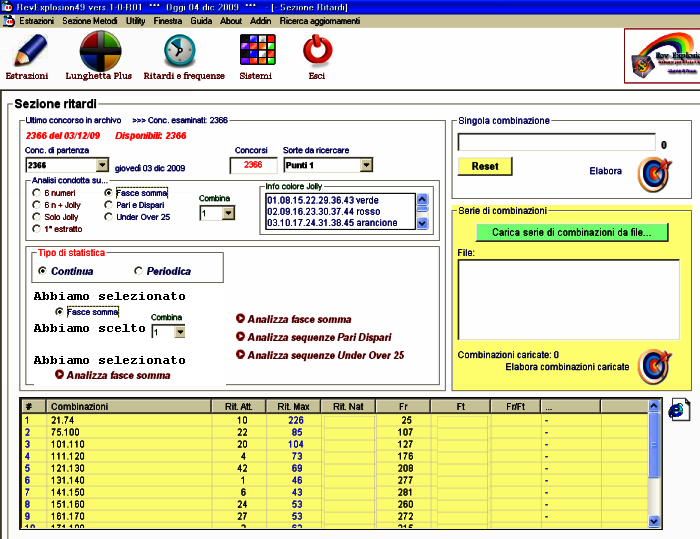Click arrow icon of Analizza sequenze Pari Dispari
The height and width of the screenshot is (539, 700).
[x=240, y=336]
